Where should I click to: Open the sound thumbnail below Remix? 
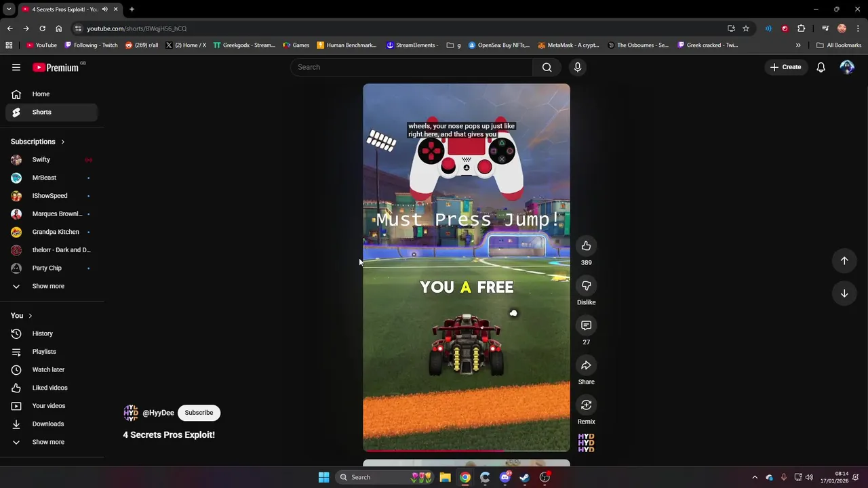click(586, 443)
